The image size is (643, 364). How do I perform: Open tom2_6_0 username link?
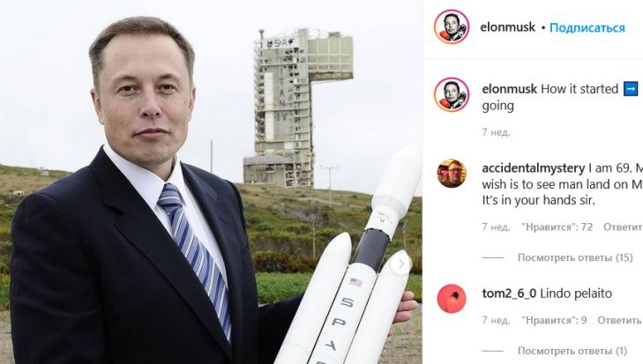point(509,293)
